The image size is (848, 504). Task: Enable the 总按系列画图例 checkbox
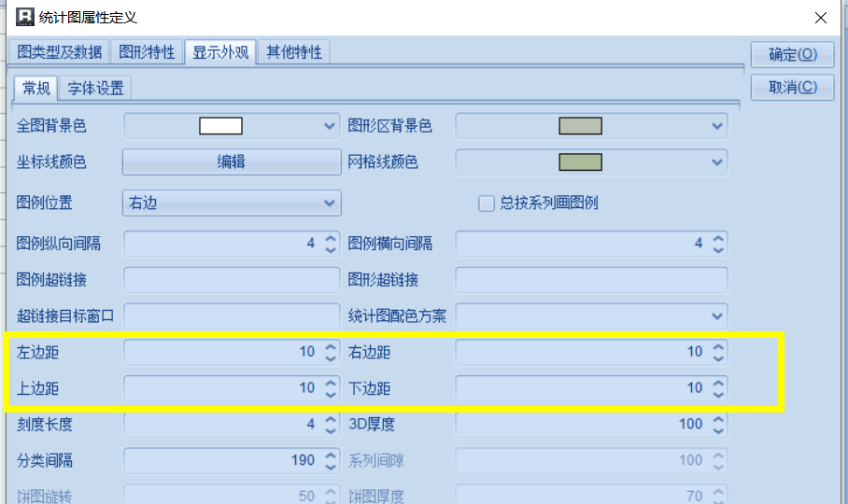point(487,203)
